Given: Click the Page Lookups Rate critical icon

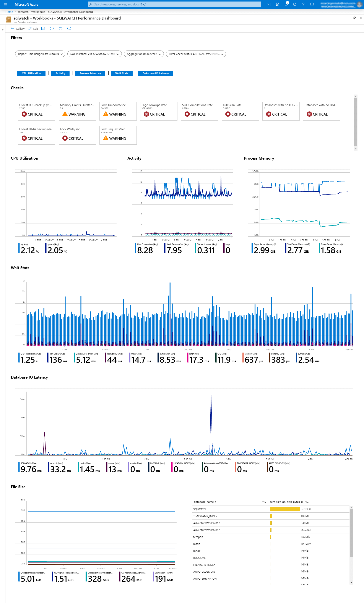Looking at the screenshot, I should 146,114.
